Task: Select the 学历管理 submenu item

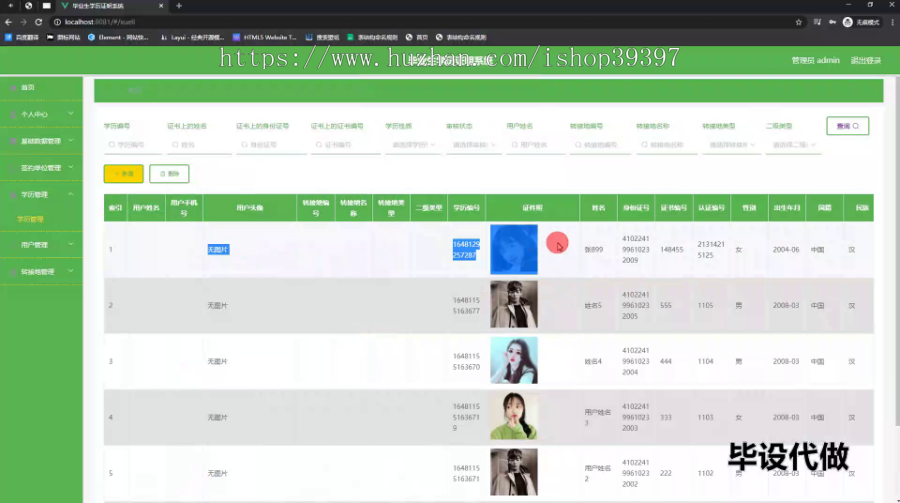Action: pos(30,219)
